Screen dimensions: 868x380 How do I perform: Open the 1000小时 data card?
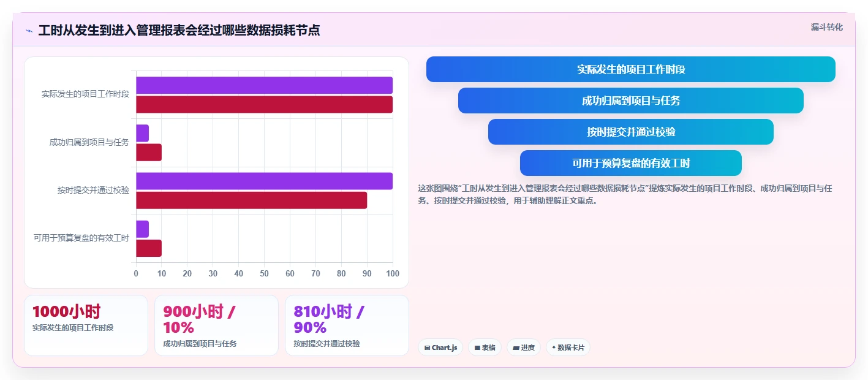coord(86,325)
